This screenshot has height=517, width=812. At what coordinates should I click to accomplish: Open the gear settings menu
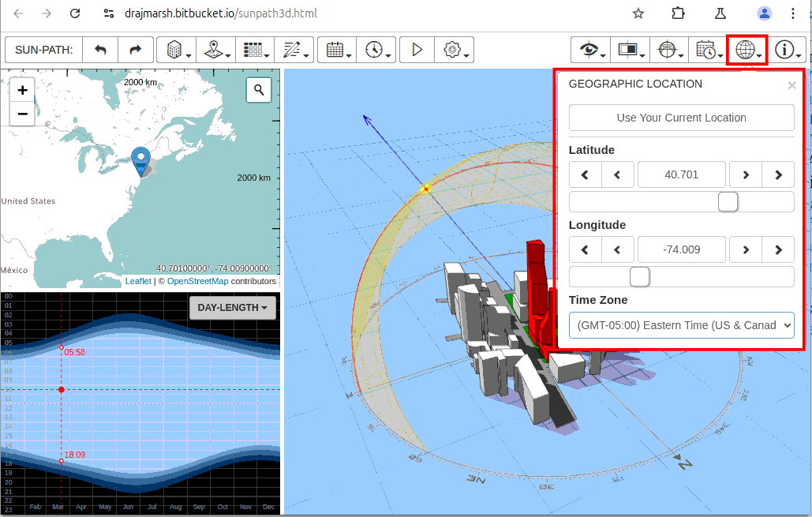[x=455, y=50]
